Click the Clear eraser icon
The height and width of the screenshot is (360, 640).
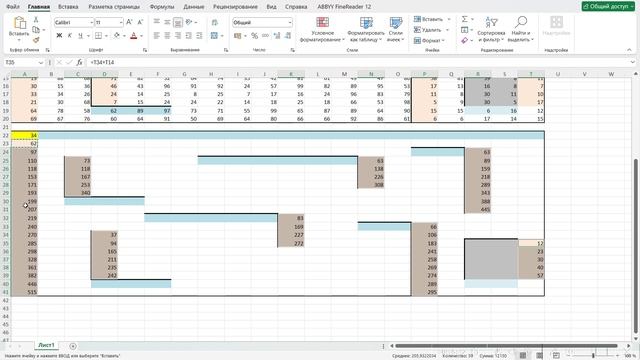464,40
